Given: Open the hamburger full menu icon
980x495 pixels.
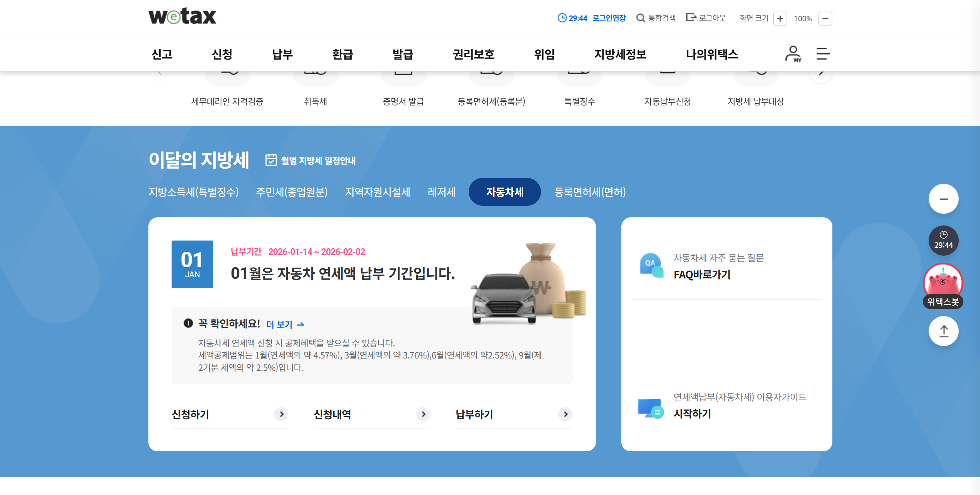Looking at the screenshot, I should tap(823, 54).
